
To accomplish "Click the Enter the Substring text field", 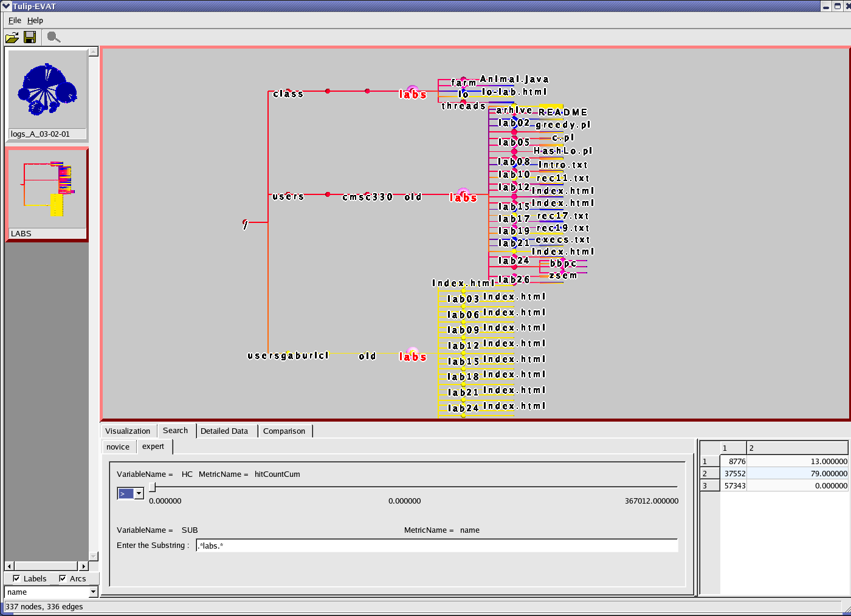I will click(x=436, y=546).
